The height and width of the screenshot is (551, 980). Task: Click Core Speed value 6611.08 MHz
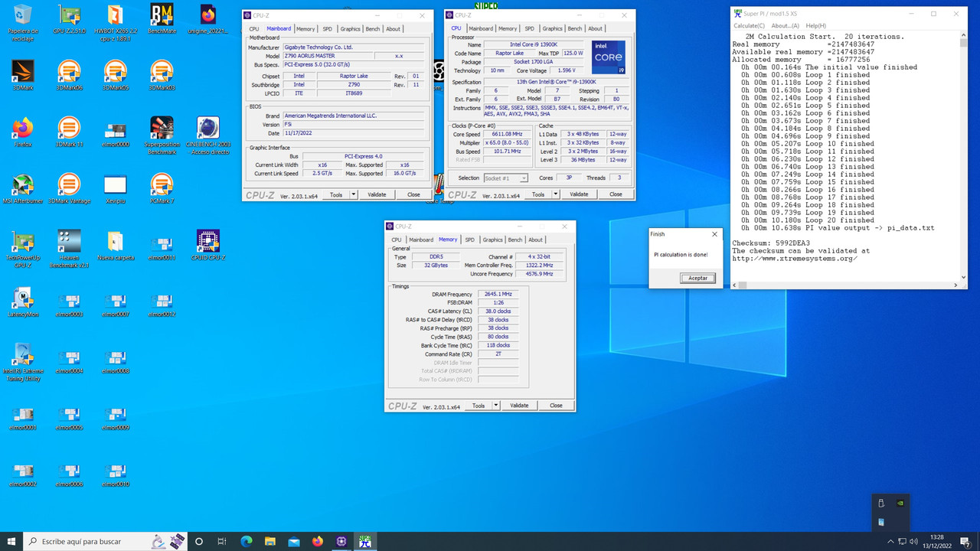pos(507,133)
